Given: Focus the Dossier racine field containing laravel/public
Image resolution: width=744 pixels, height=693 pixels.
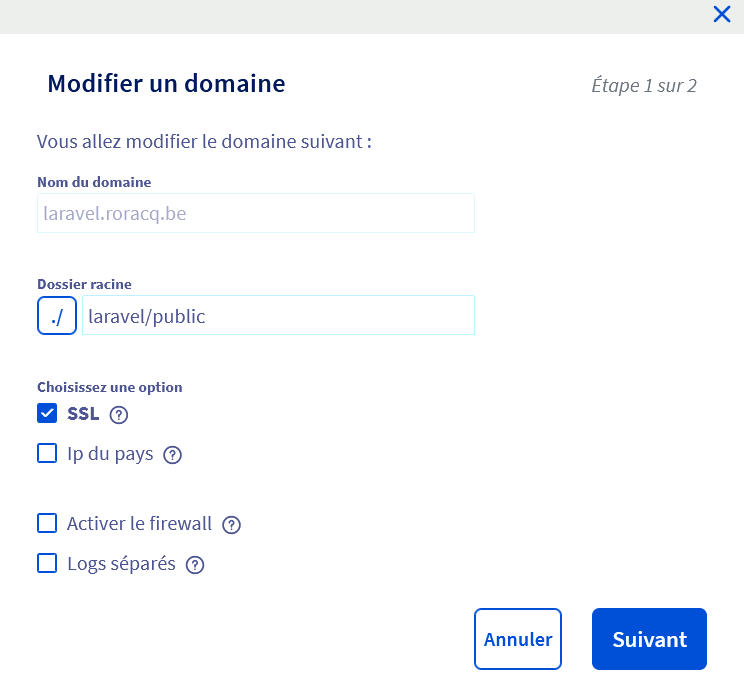Looking at the screenshot, I should coord(279,315).
